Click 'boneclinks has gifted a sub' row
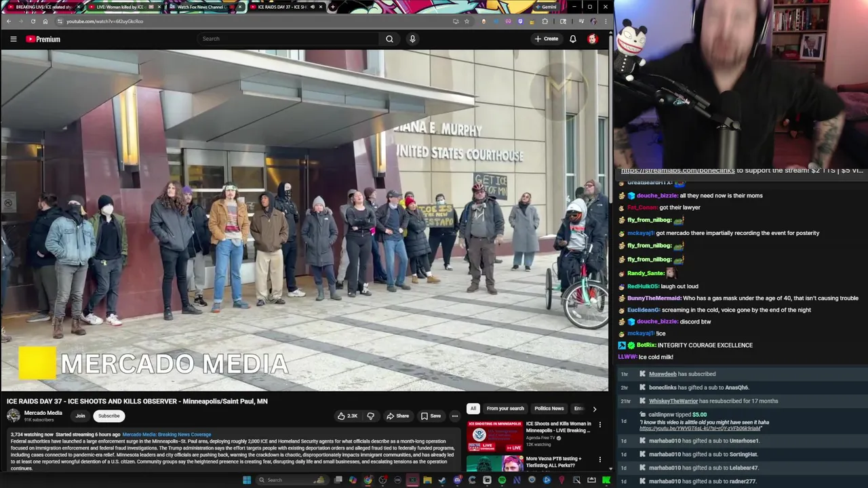Screen dimensions: 868x488 click(x=742, y=388)
